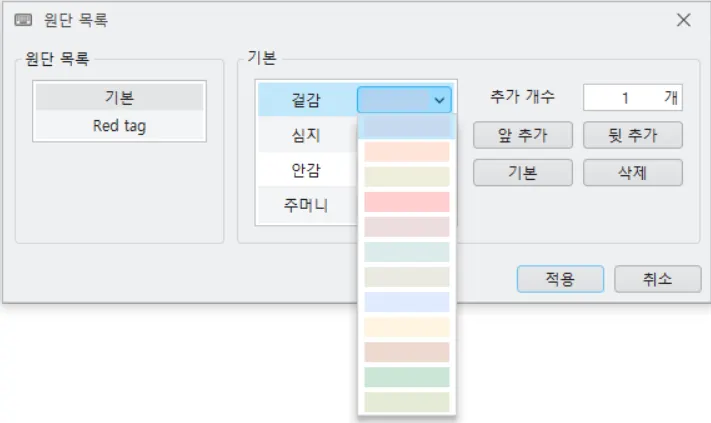The width and height of the screenshot is (711, 423).
Task: Click the 기본 button next to 삭제
Action: 523,172
